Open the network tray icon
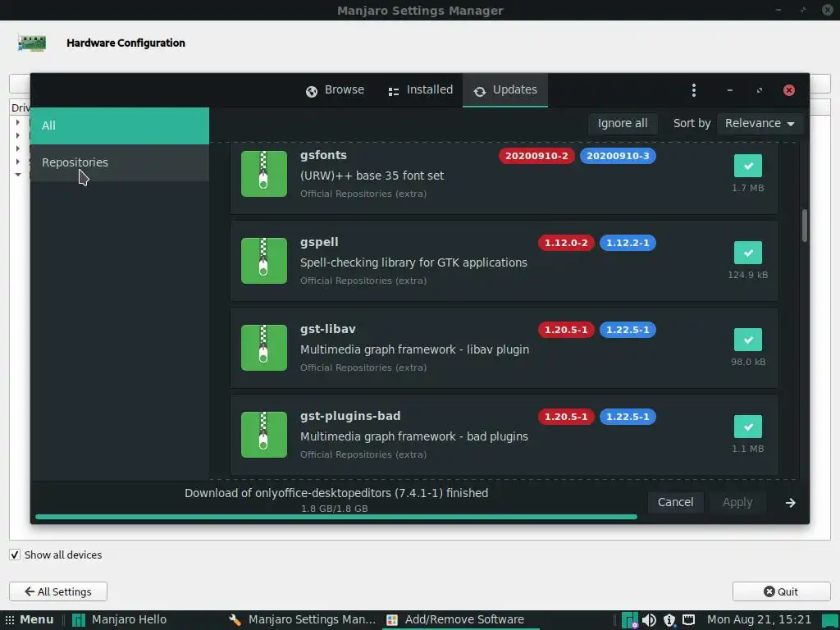 [688, 620]
